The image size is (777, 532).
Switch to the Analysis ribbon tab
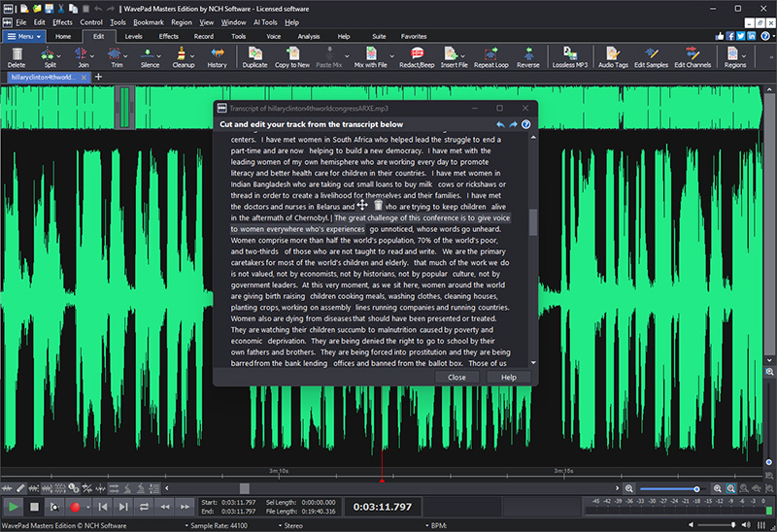click(x=309, y=36)
